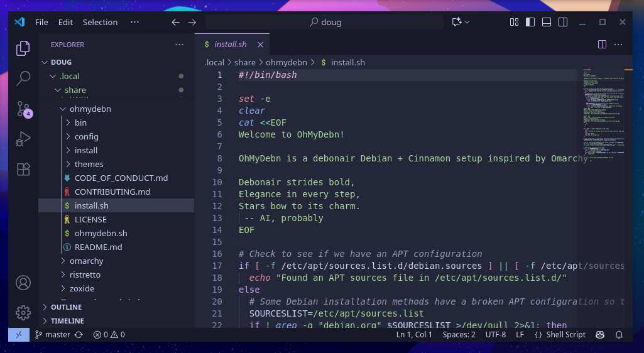644x353 pixels.
Task: Go forward with the right arrow
Action: coord(192,22)
